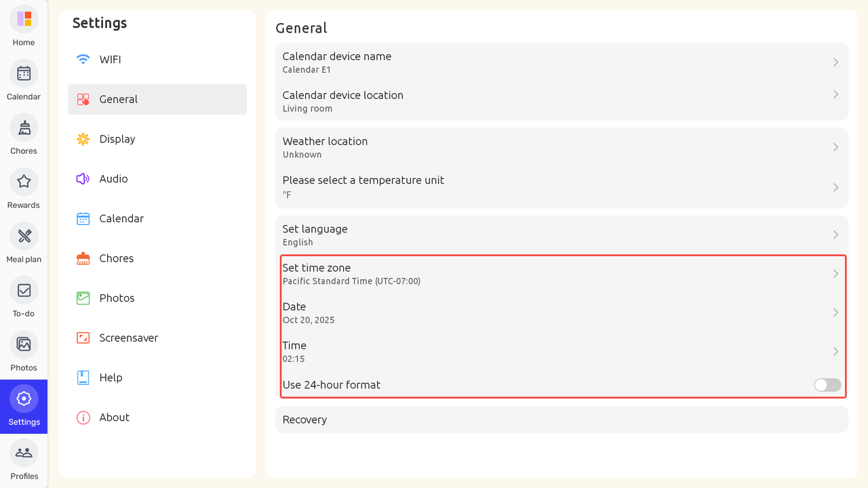868x488 pixels.
Task: Expand the Set time zone chevron
Action: coord(835,274)
